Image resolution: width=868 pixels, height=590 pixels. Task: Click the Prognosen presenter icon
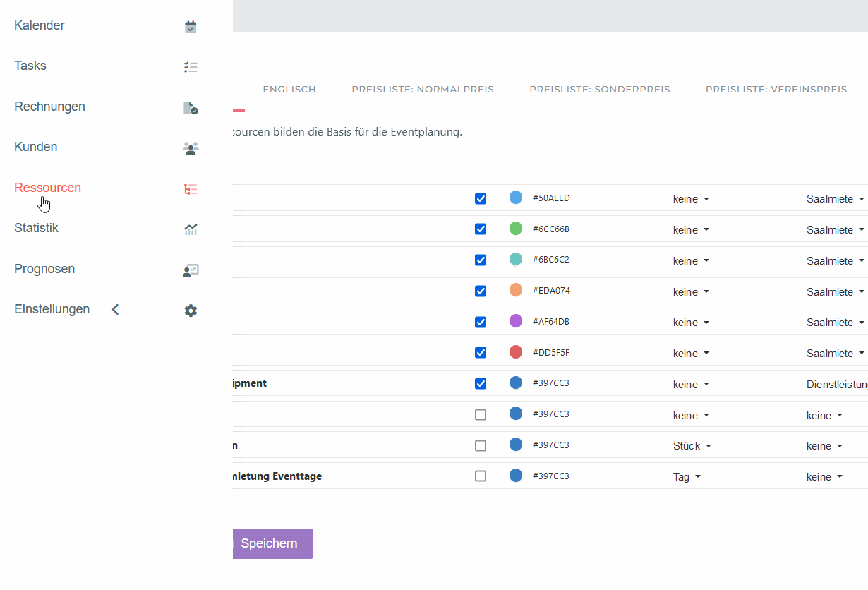point(191,270)
